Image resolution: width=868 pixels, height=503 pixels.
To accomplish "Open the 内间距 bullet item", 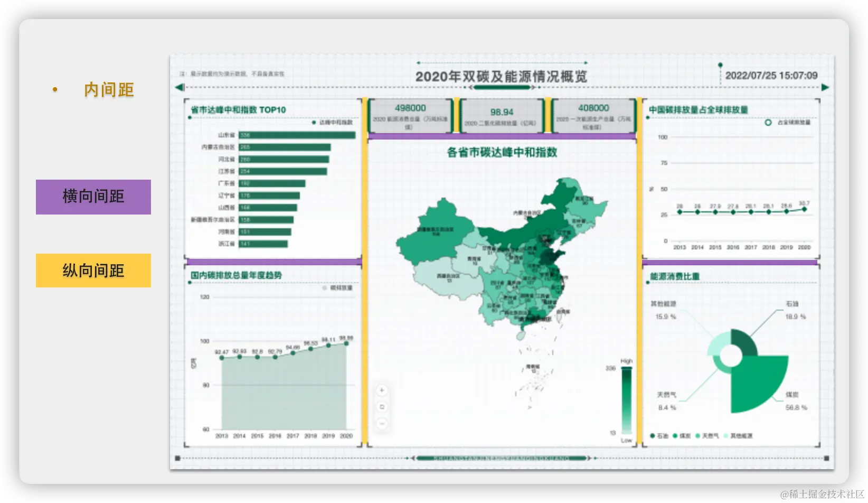I will (108, 89).
